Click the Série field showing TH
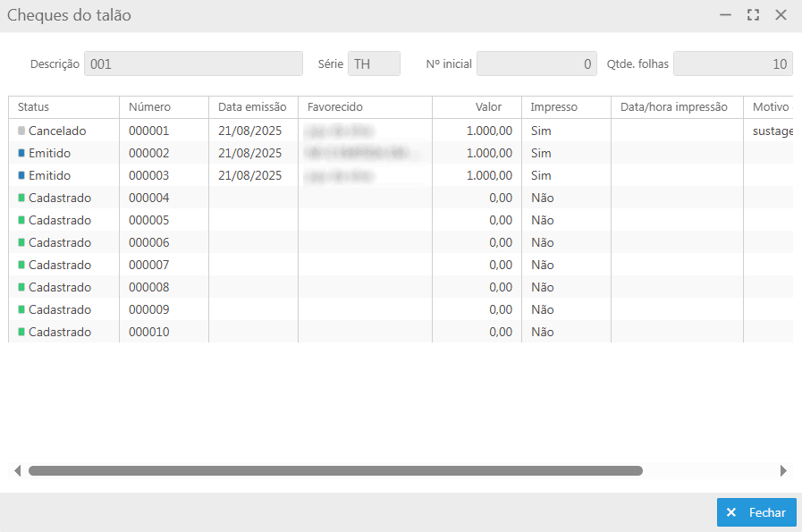This screenshot has width=802, height=532. 373,63
